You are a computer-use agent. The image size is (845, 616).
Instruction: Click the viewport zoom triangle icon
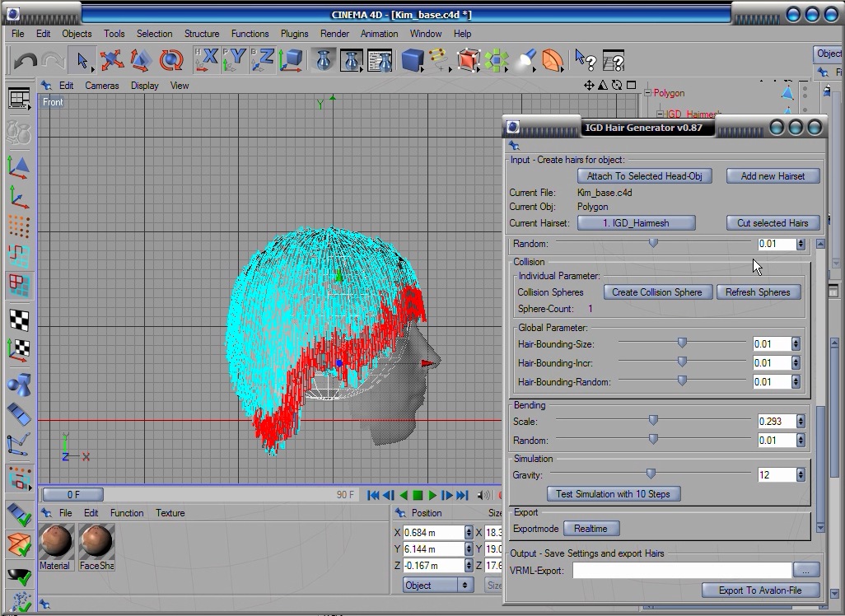(x=603, y=85)
